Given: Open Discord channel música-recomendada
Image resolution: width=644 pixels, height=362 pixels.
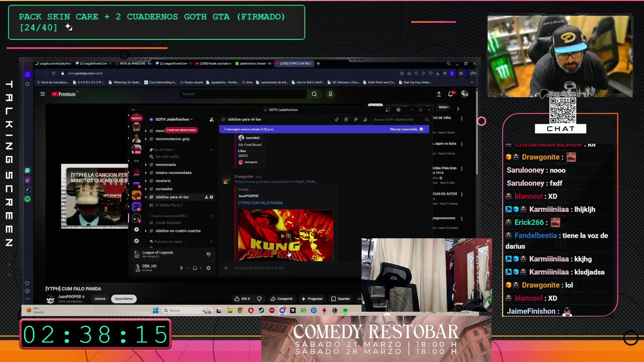Looking at the screenshot, I should click(173, 172).
